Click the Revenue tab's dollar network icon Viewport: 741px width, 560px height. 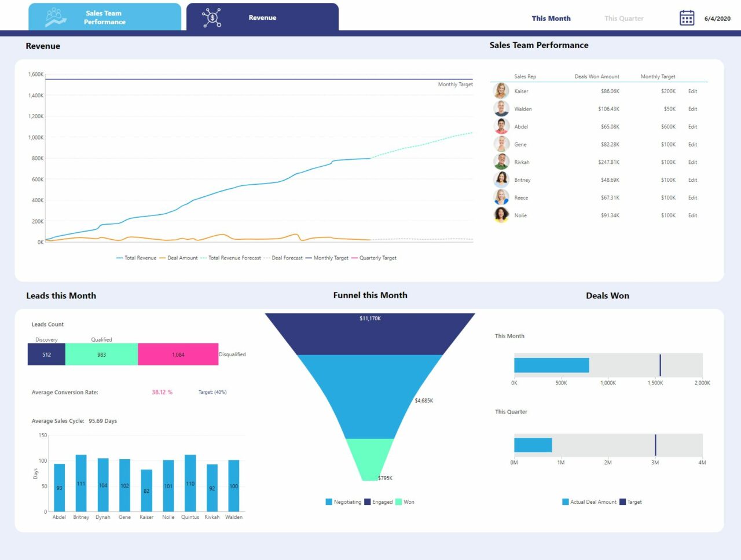[x=212, y=17]
